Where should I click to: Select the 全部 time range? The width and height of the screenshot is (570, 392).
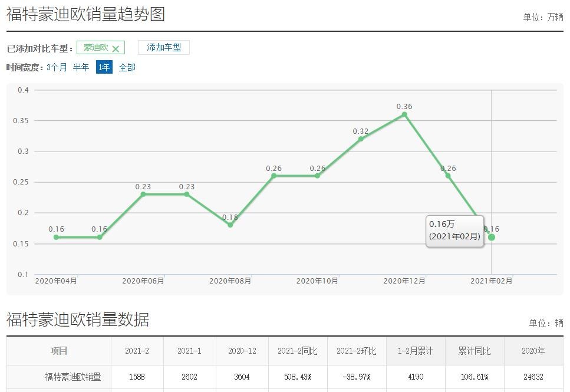[127, 67]
